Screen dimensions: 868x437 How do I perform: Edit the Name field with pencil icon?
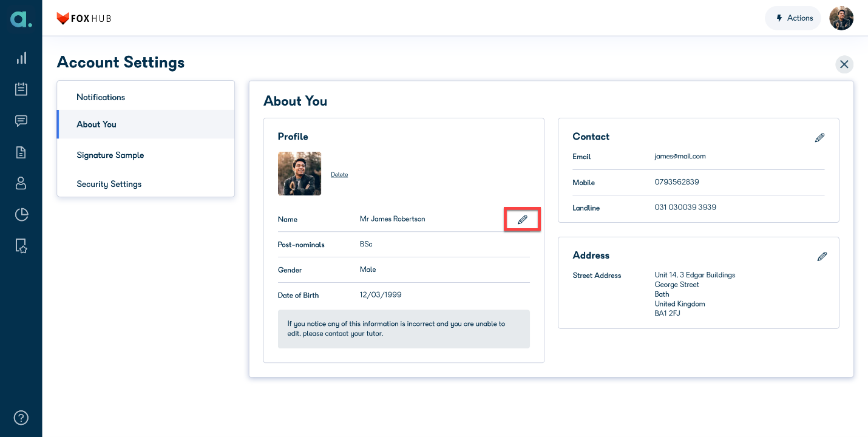pyautogui.click(x=522, y=219)
